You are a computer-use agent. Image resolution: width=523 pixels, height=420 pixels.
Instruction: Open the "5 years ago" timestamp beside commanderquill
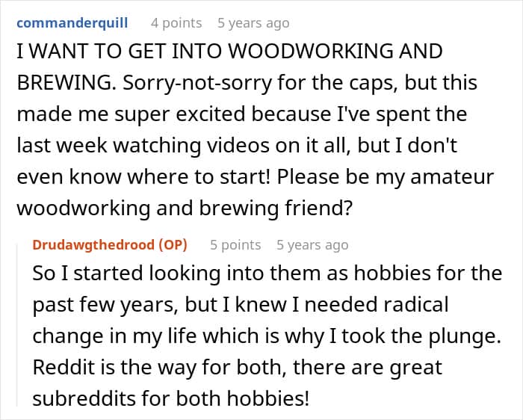[253, 23]
